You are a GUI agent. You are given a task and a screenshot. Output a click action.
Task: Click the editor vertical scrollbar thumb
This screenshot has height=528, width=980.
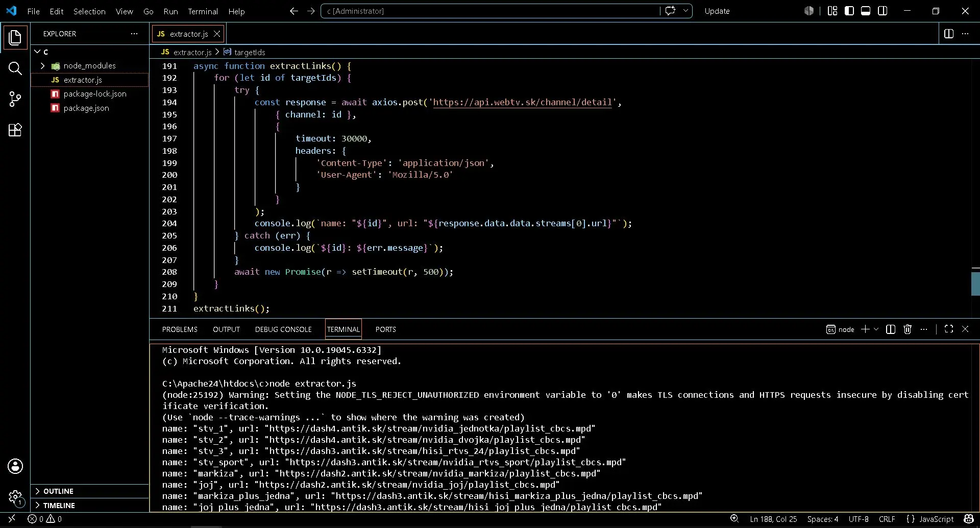coord(975,283)
